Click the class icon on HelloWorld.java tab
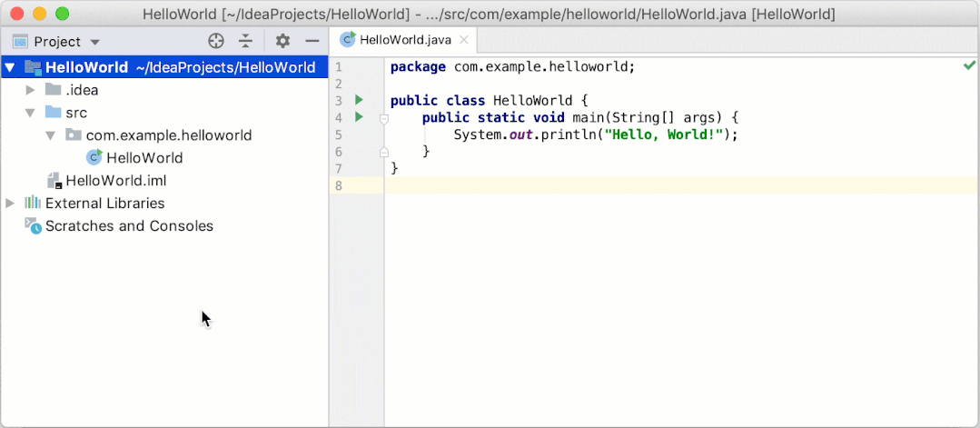The image size is (980, 428). tap(348, 39)
